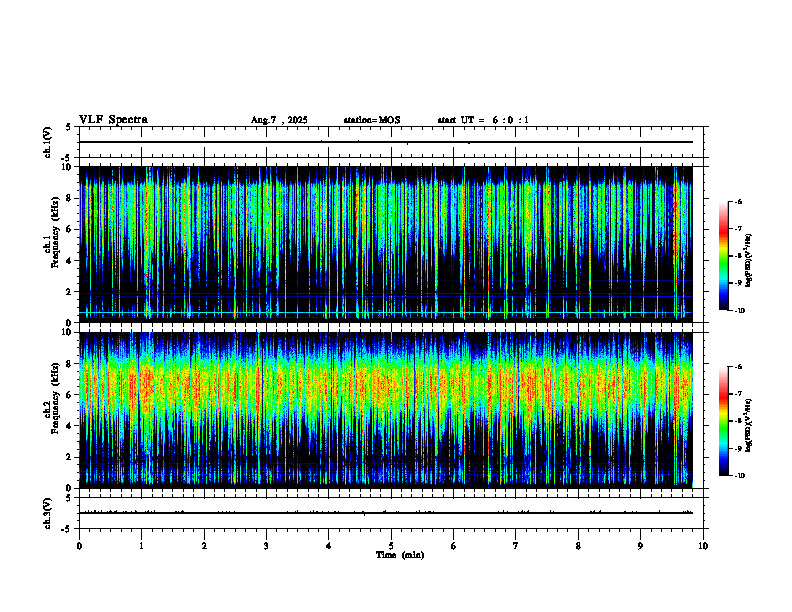The width and height of the screenshot is (792, 612).
Task: Click the "Time (min)" axis label
Action: (400, 555)
